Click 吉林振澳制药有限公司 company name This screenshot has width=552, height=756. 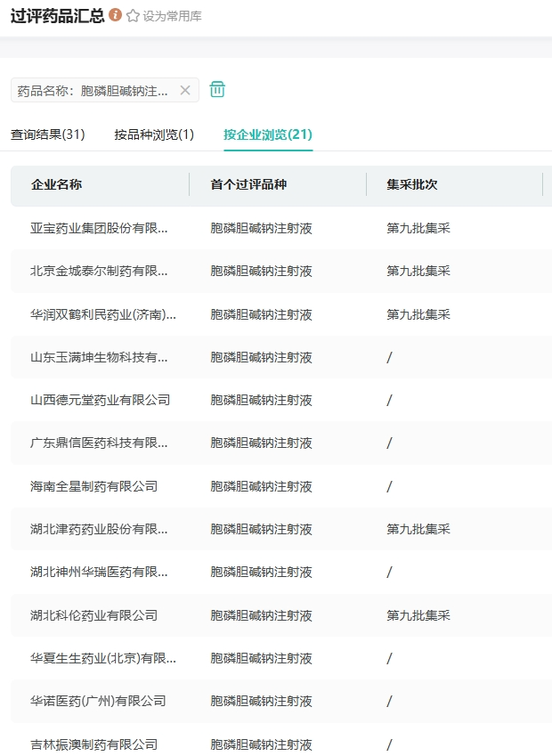(93, 744)
